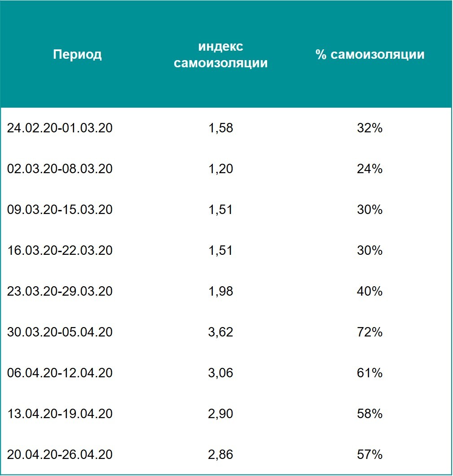This screenshot has width=453, height=476.
Task: Select the 'индекс самоизоляции' header cell
Action: (x=220, y=55)
